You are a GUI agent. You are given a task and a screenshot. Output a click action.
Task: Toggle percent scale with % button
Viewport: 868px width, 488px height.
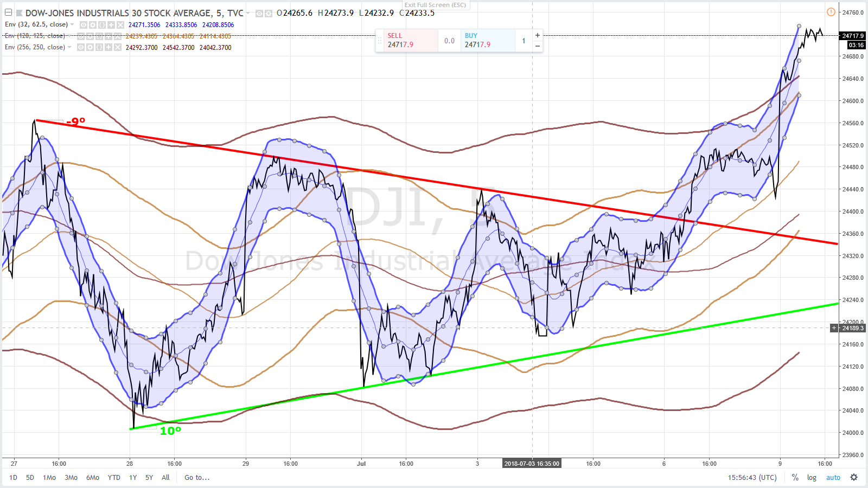point(795,478)
